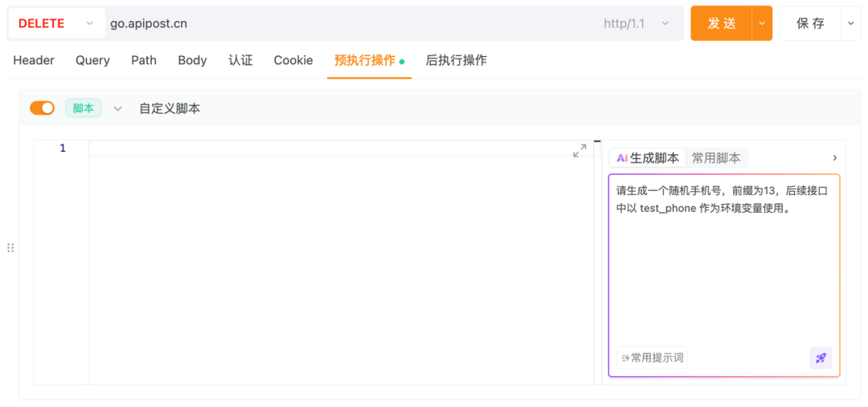Open the 认证 authentication tab

pyautogui.click(x=240, y=60)
